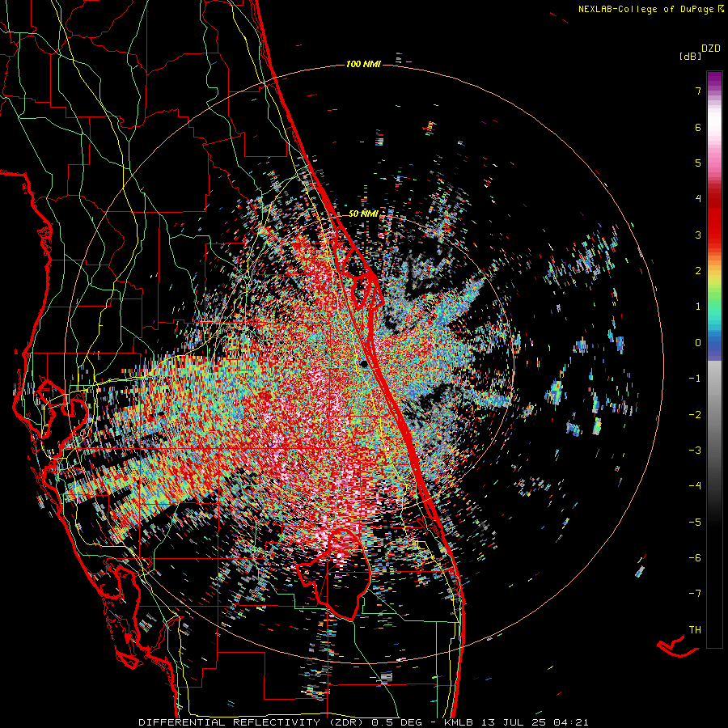Click the -1 value on color scale
728x728 pixels.
[x=695, y=379]
